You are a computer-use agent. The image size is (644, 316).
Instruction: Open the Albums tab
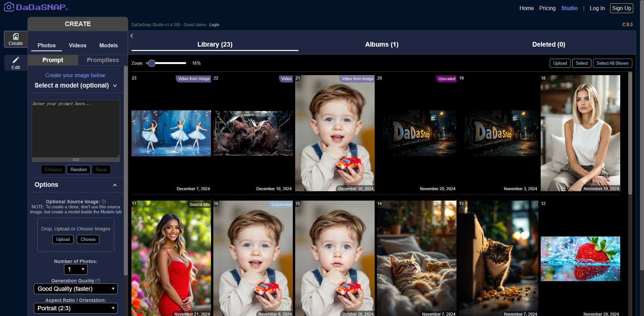381,44
